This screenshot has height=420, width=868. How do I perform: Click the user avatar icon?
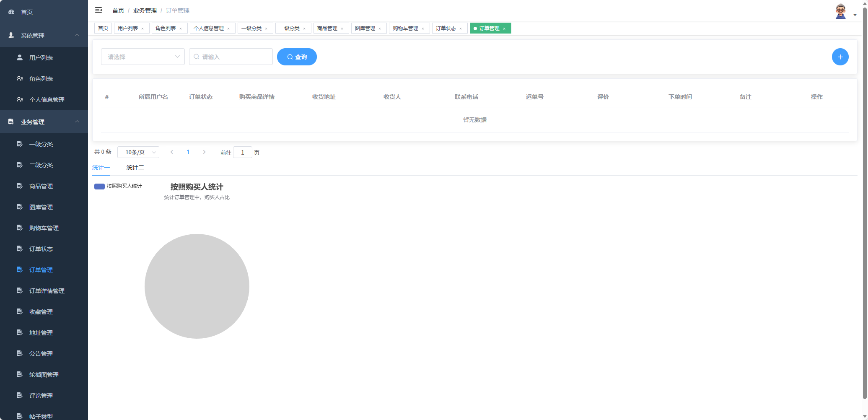pos(840,11)
